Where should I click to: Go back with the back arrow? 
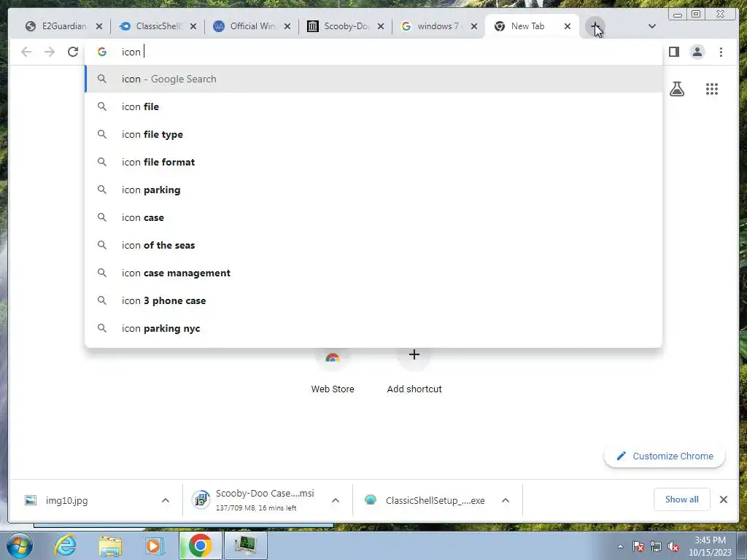tap(26, 52)
